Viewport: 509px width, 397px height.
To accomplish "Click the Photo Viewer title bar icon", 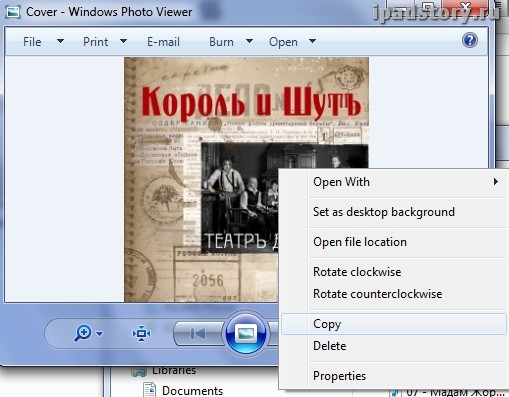I will pos(13,12).
